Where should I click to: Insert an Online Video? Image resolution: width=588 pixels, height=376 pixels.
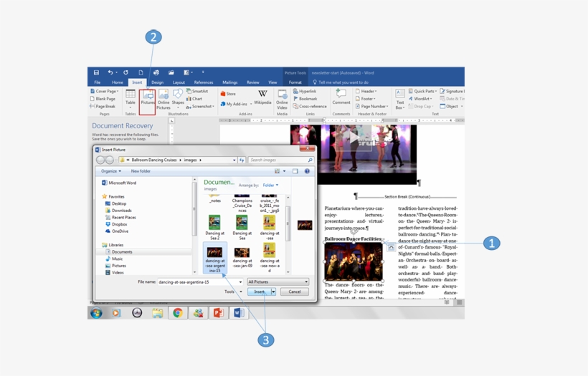(282, 100)
